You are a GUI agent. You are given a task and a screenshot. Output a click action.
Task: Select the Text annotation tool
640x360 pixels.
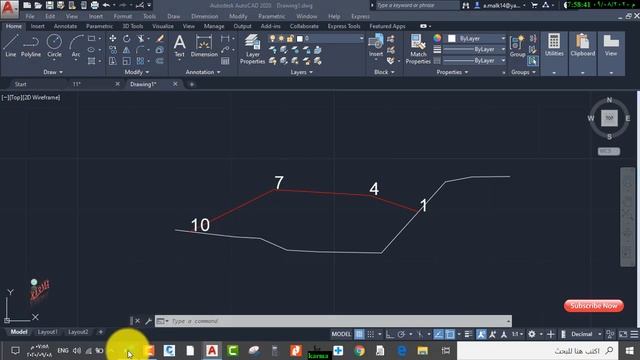(x=180, y=45)
